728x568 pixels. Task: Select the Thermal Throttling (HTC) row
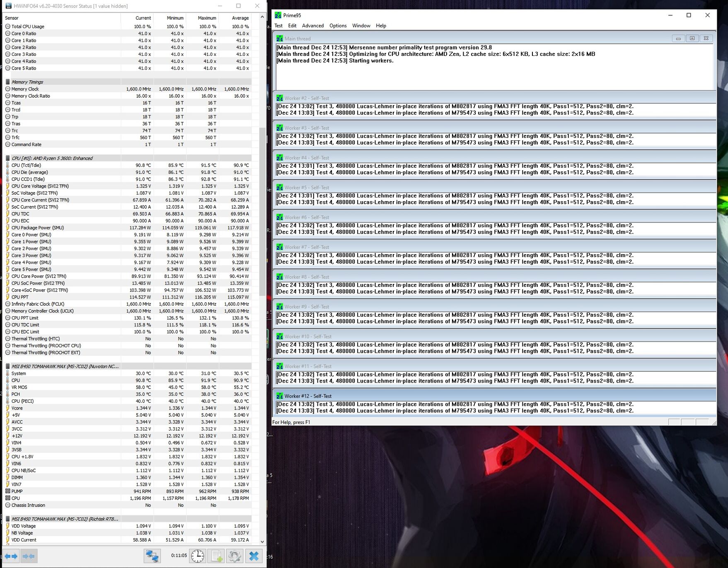128,339
